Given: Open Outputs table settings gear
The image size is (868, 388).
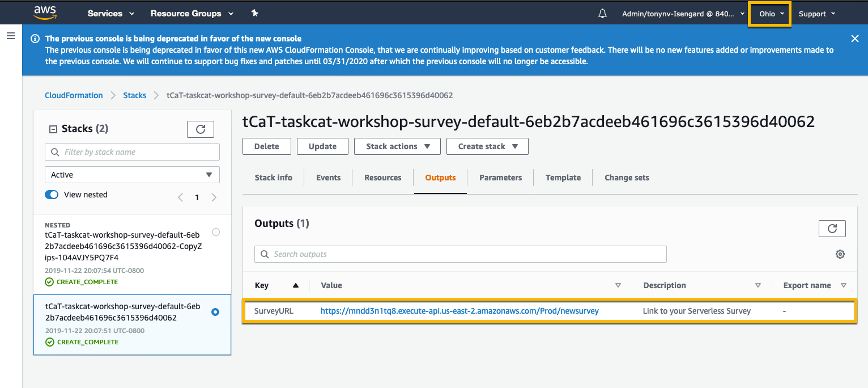Looking at the screenshot, I should (840, 254).
